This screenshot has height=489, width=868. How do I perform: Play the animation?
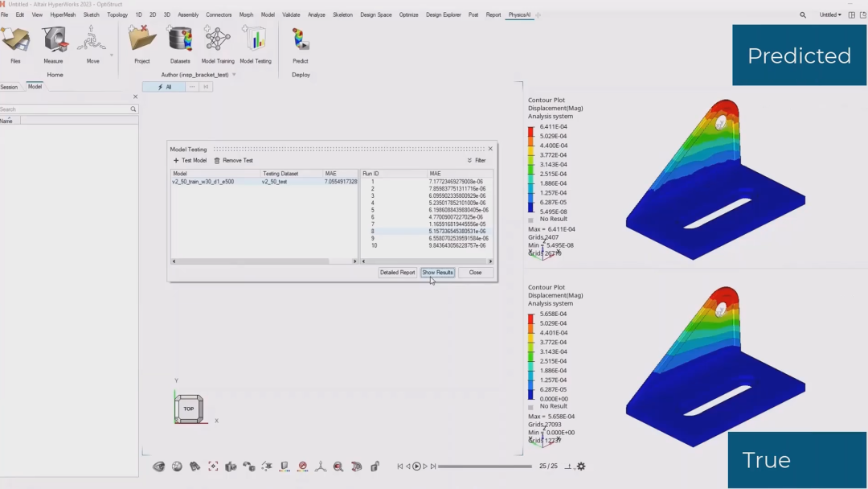pos(417,466)
